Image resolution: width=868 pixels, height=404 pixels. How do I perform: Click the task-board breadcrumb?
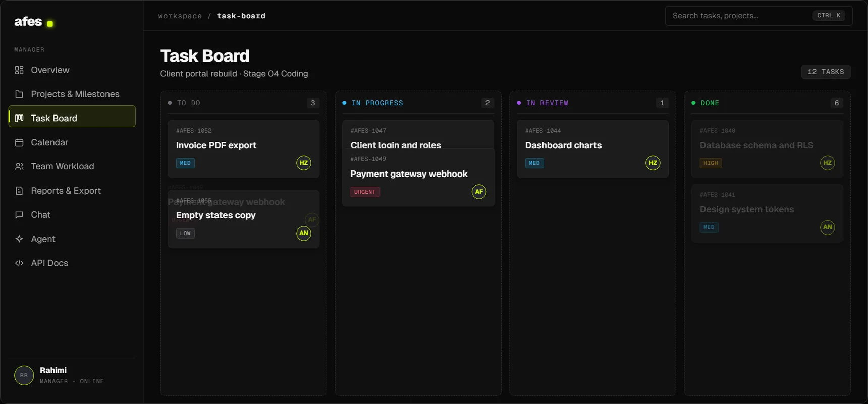[241, 16]
